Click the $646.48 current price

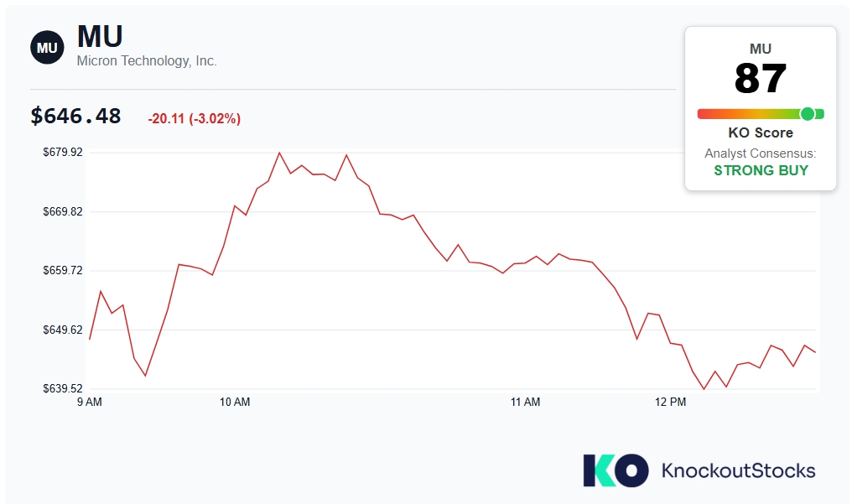[75, 116]
